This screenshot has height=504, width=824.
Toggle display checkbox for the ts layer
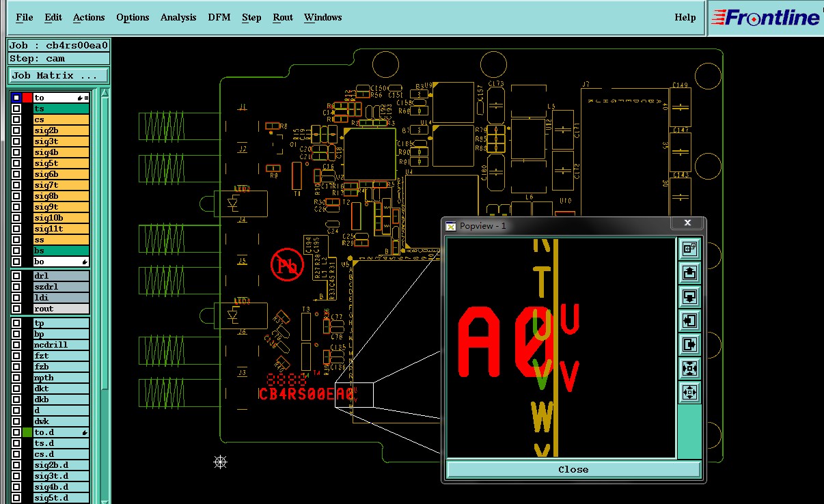[x=16, y=109]
